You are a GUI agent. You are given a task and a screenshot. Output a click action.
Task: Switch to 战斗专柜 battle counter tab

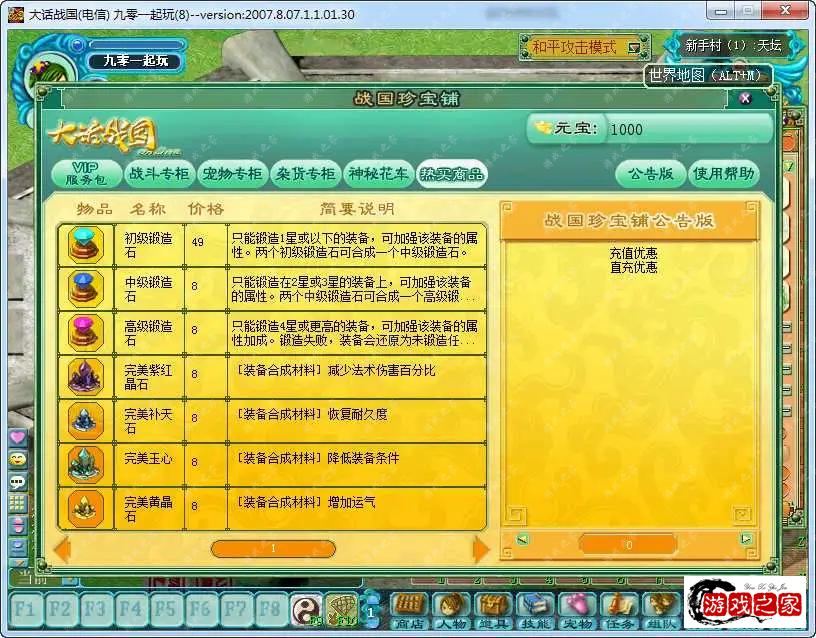coord(159,172)
